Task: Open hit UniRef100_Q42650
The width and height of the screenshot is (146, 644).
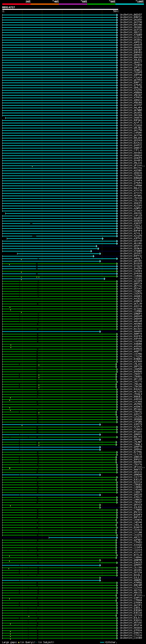Action: pos(131,20)
